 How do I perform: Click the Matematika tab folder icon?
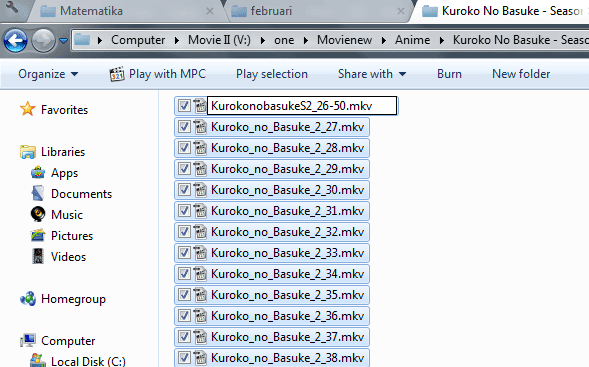pos(48,11)
